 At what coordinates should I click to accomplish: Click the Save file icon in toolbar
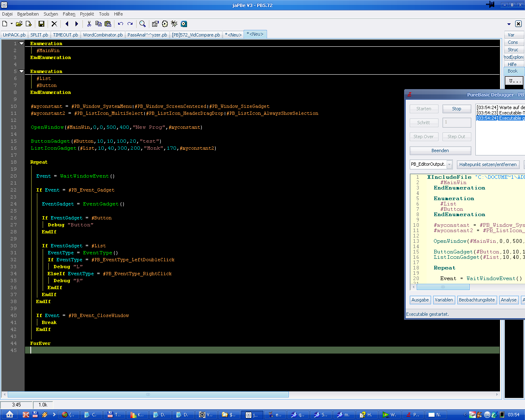[41, 24]
